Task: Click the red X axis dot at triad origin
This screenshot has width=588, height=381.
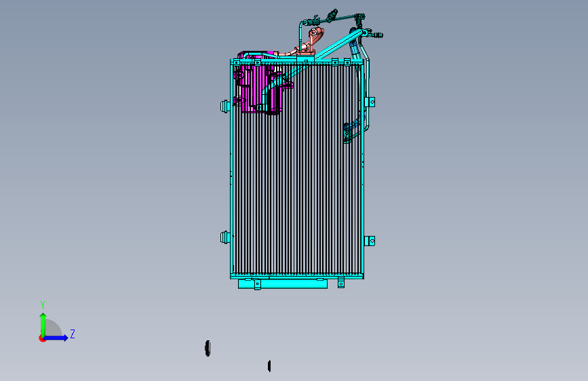Action: (42, 339)
